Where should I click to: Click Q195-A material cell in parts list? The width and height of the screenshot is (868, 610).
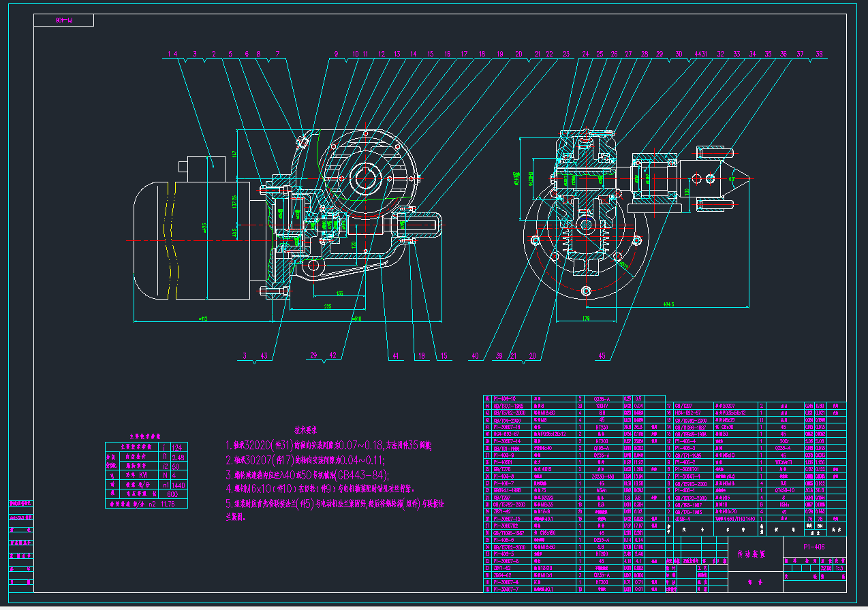click(602, 448)
